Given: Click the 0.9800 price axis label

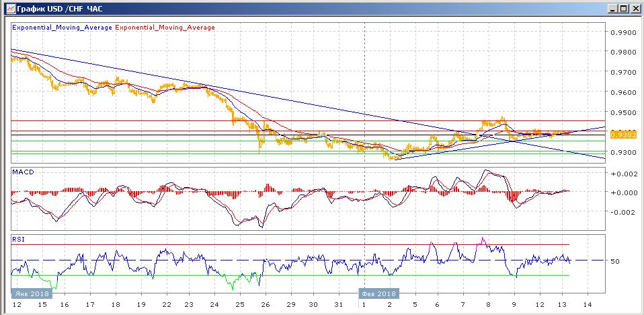Looking at the screenshot, I should pyautogui.click(x=623, y=53).
